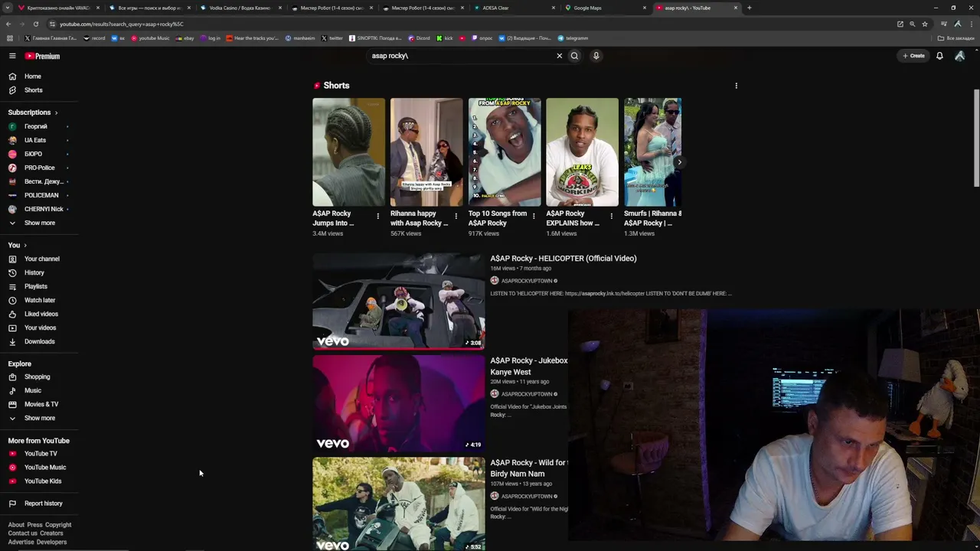
Task: Open the 'Smurfs | Rihanna' short thumbnail
Action: [x=652, y=152]
